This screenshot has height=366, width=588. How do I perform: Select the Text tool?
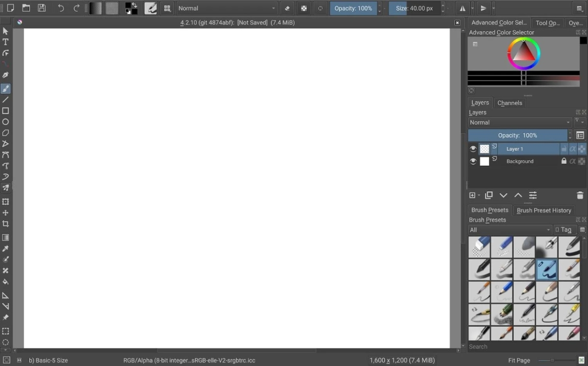coord(6,42)
